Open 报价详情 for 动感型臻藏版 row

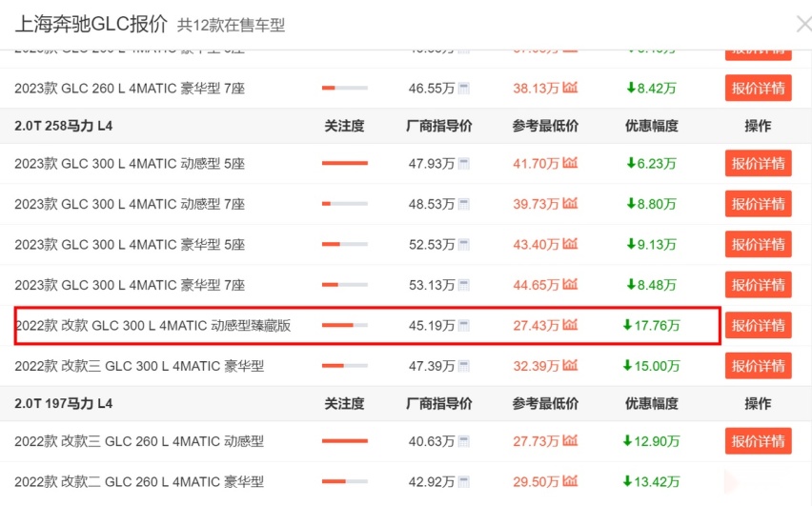coord(758,325)
